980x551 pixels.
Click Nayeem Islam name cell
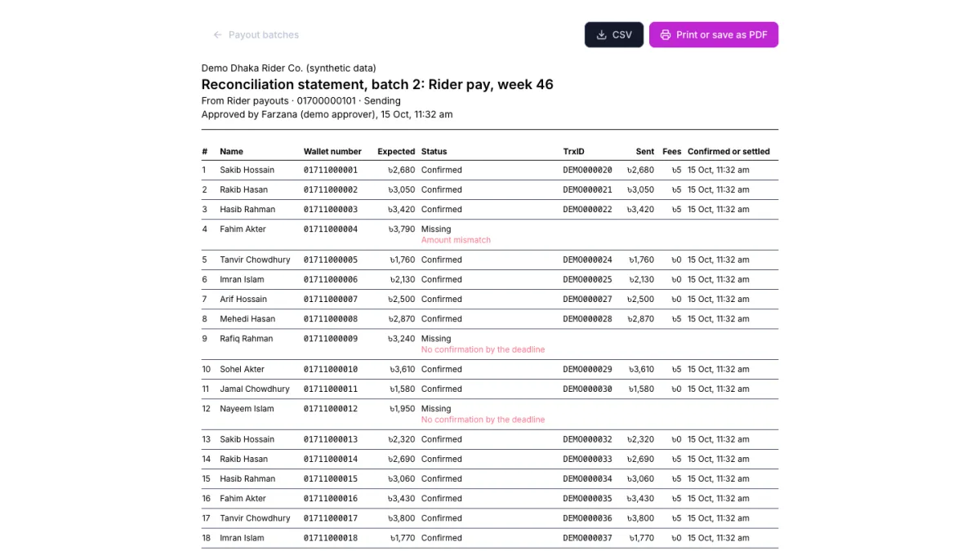247,409
